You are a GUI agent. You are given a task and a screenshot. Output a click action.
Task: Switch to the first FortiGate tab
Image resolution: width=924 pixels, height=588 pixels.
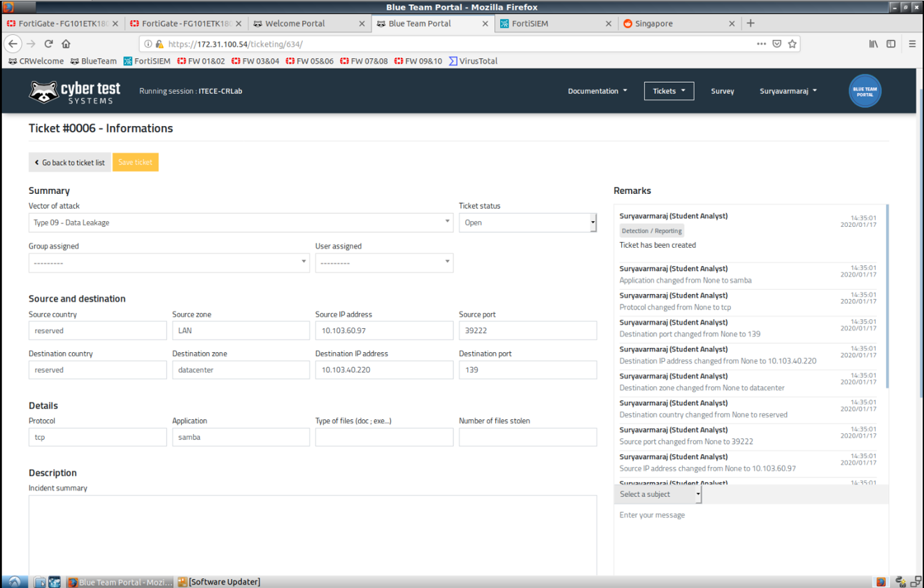pyautogui.click(x=63, y=23)
